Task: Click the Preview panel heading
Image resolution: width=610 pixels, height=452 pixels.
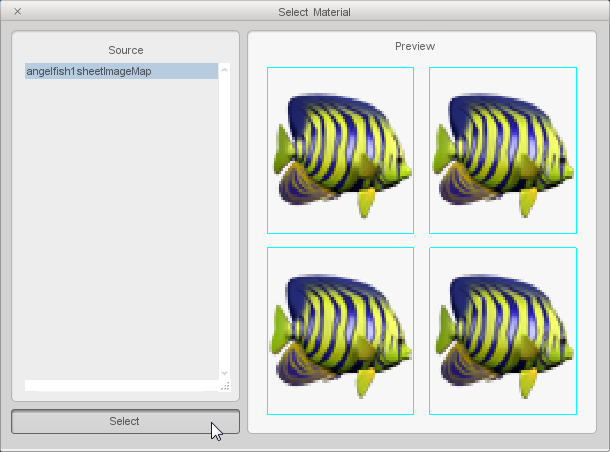Action: 415,46
